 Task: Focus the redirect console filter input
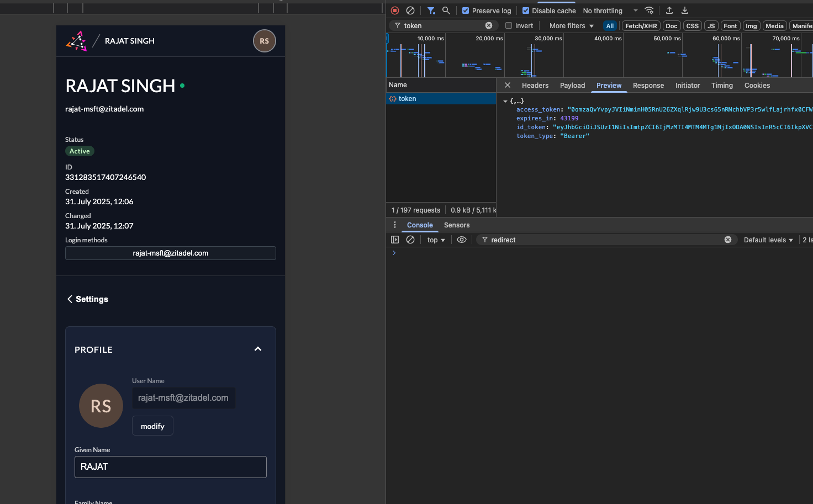(605, 240)
